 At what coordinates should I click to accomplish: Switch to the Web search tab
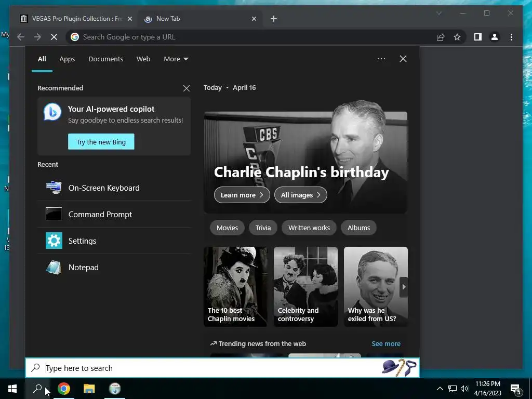tap(143, 59)
